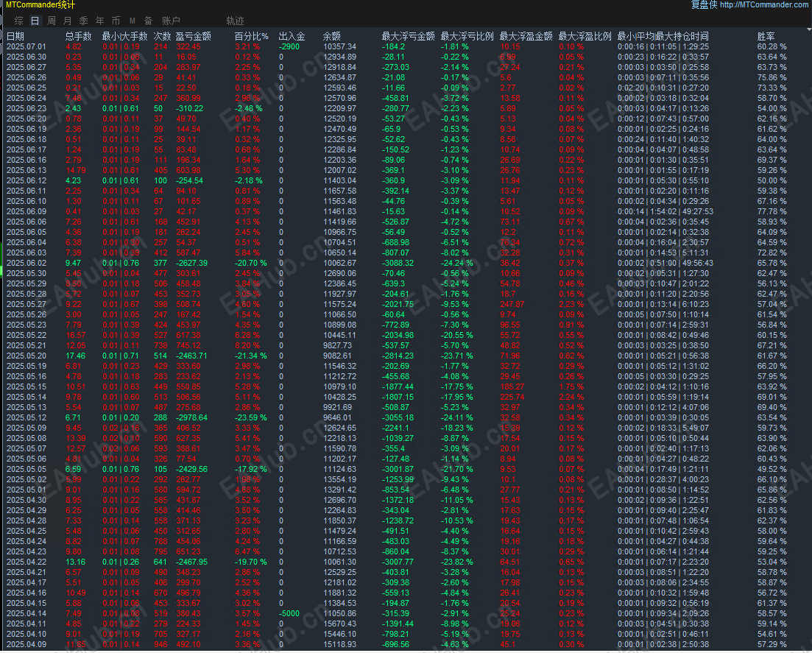Open the 季 quarterly tab
Screen dimensions: 812x653
(84, 21)
